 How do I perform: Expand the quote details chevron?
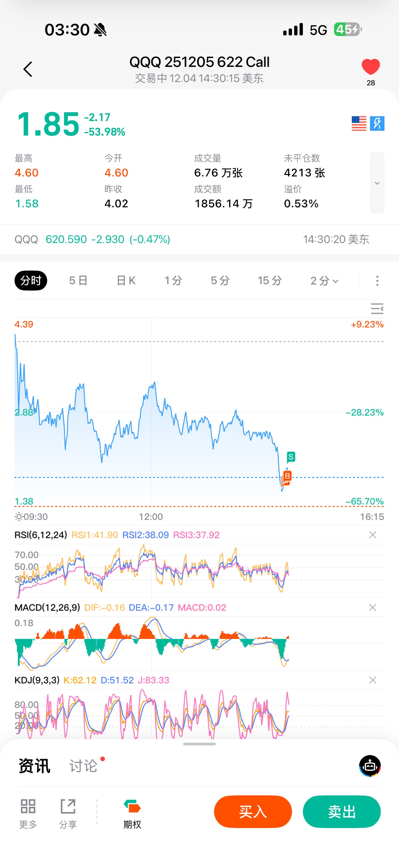pyautogui.click(x=377, y=183)
